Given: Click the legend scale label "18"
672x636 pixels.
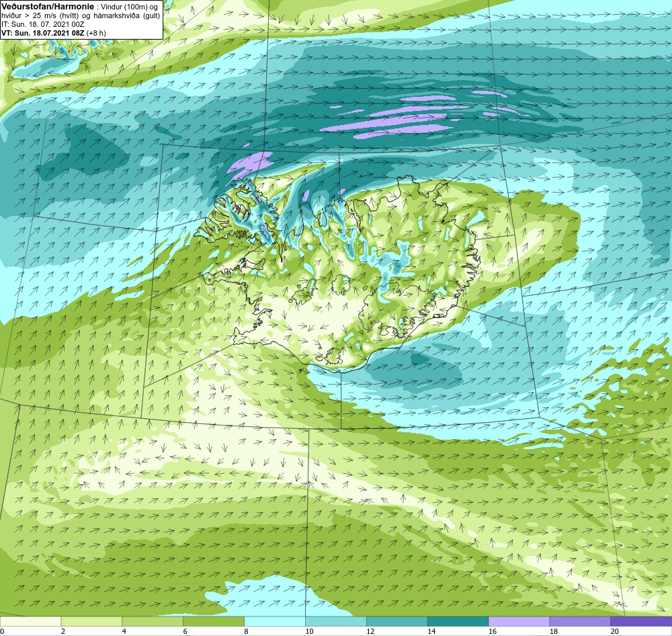Looking at the screenshot, I should click(x=553, y=631).
